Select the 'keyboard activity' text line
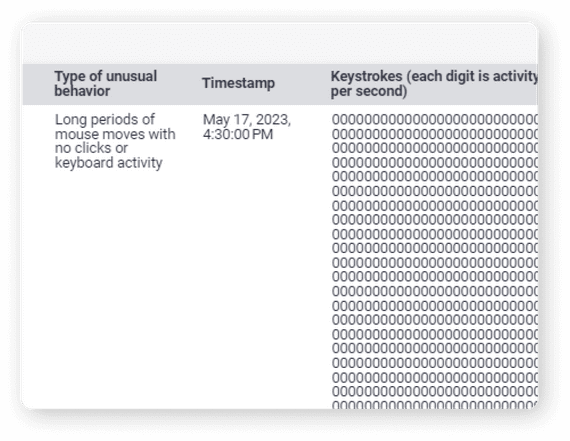 point(108,163)
